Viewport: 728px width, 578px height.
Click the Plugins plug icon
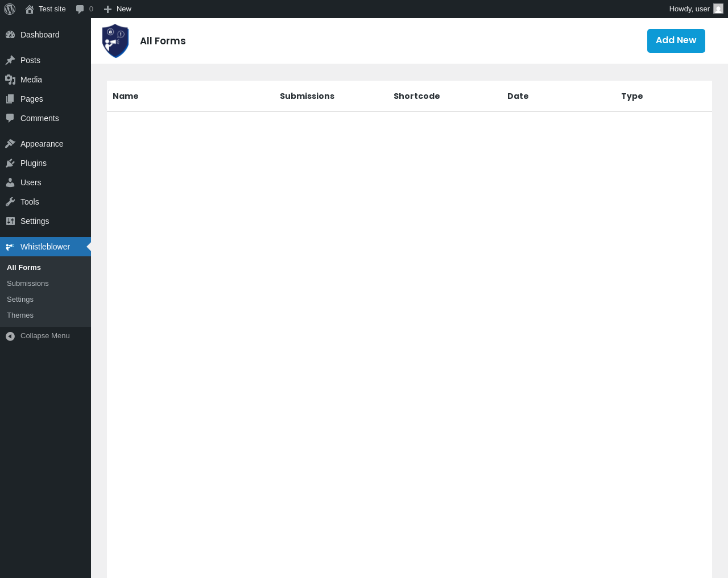pyautogui.click(x=10, y=163)
